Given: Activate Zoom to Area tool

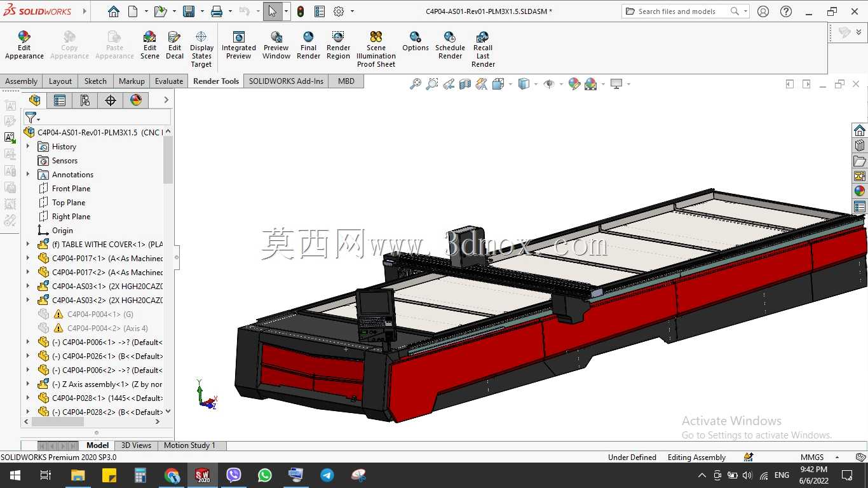Looking at the screenshot, I should 432,84.
